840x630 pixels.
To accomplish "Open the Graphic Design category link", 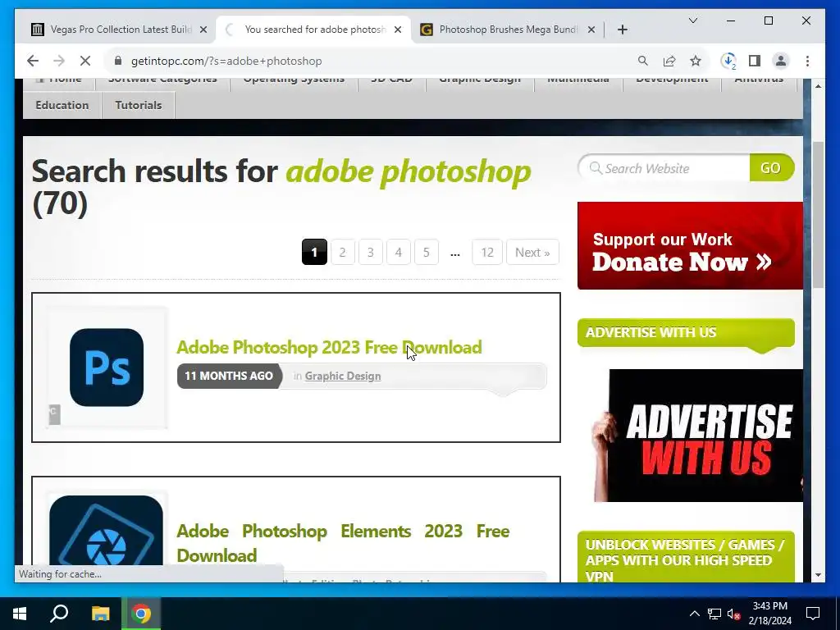I will (343, 376).
